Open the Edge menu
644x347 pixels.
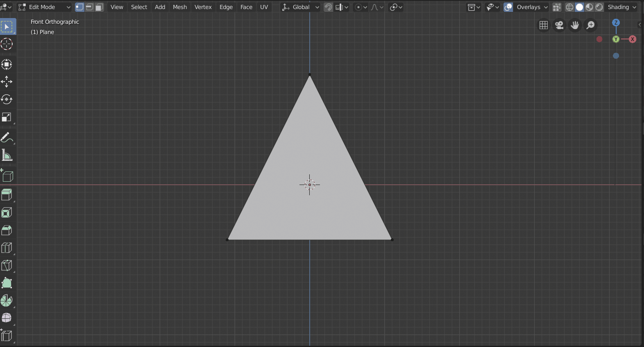click(x=226, y=7)
